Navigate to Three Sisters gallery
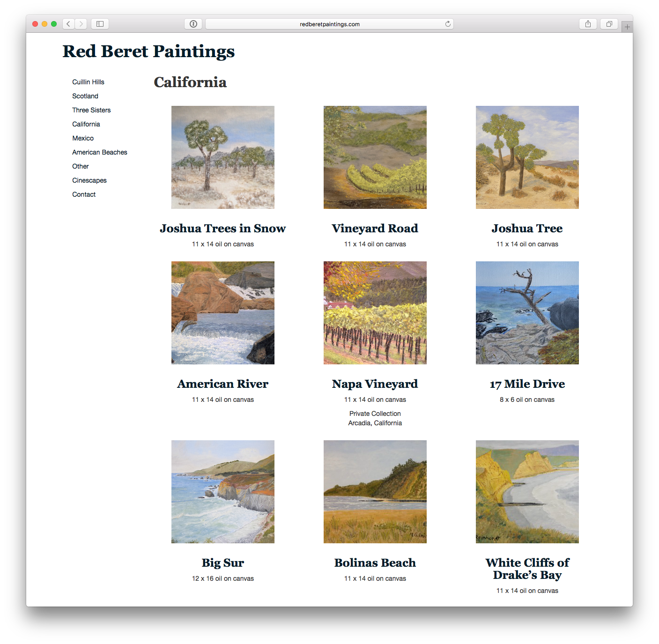The image size is (659, 644). pos(91,110)
